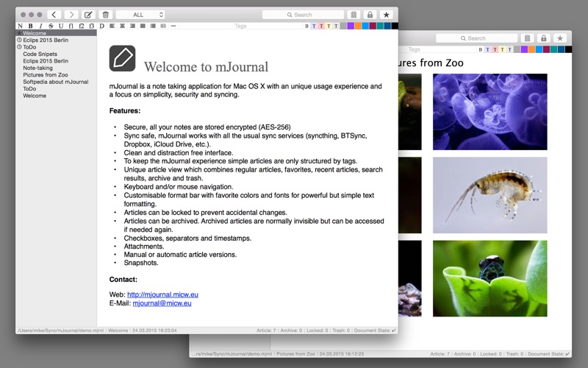The width and height of the screenshot is (588, 368).
Task: Center-align text using the format bar
Action: (122, 26)
